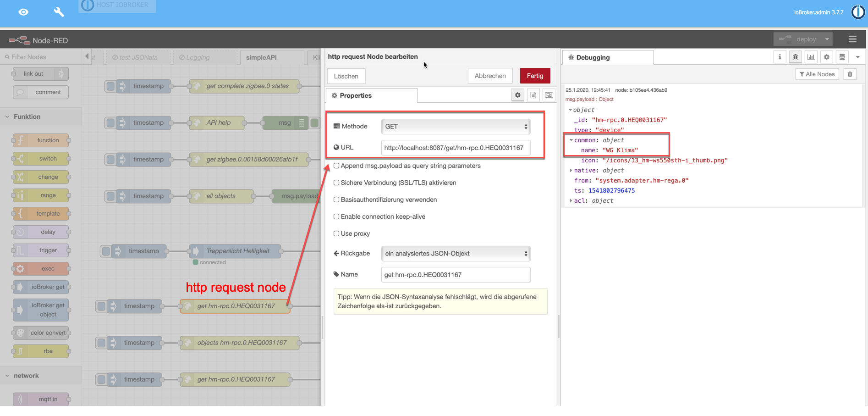The height and width of the screenshot is (416, 868).
Task: Select the color convert node in palette
Action: [x=41, y=333]
